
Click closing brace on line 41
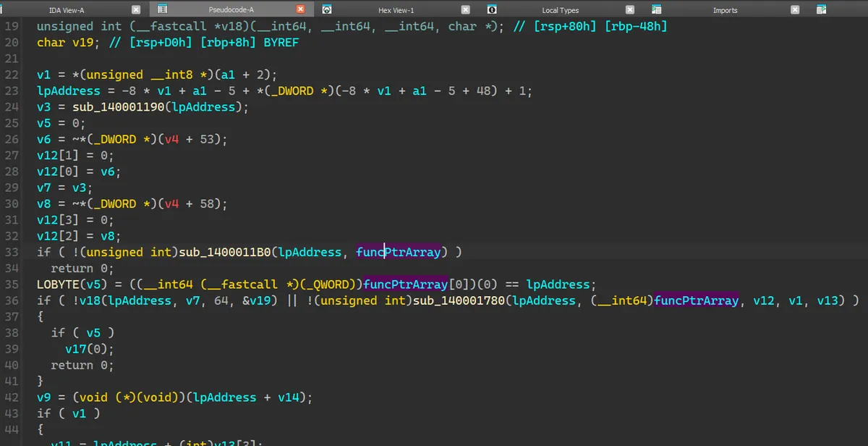point(41,381)
